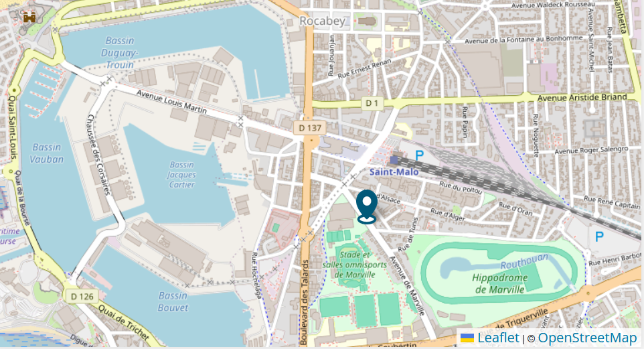This screenshot has width=644, height=349.
Task: Click the Saint-Malo train station square icon
Action: click(394, 160)
